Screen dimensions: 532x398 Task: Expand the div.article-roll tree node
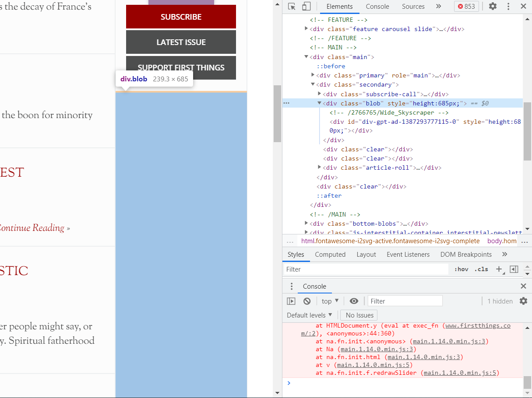(x=319, y=168)
